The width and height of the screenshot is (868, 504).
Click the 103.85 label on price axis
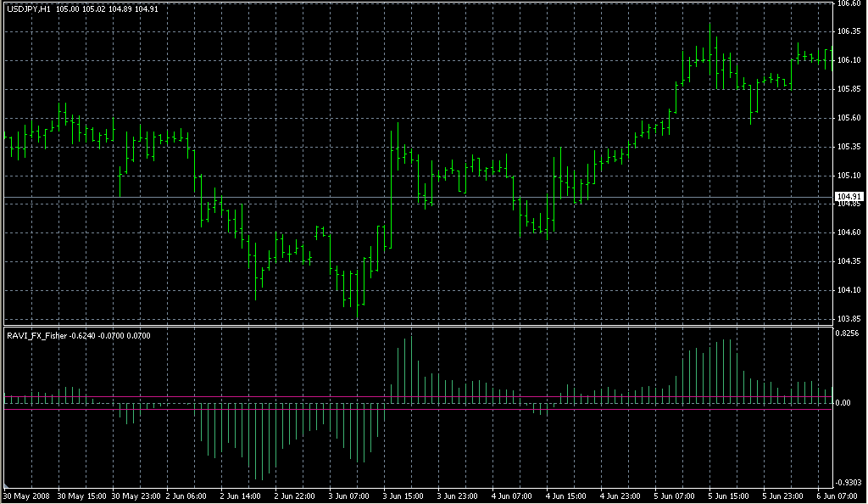coord(849,319)
